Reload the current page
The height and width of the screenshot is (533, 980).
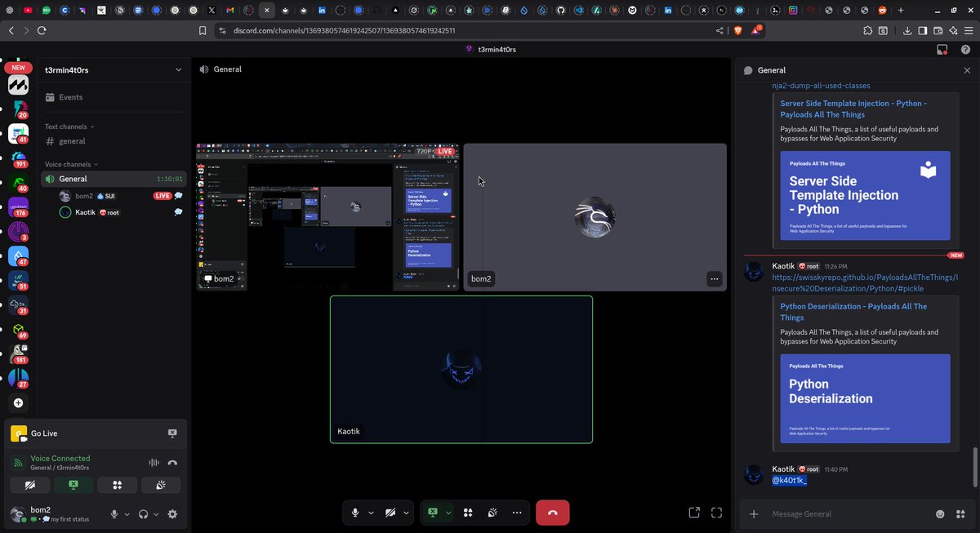pyautogui.click(x=42, y=30)
